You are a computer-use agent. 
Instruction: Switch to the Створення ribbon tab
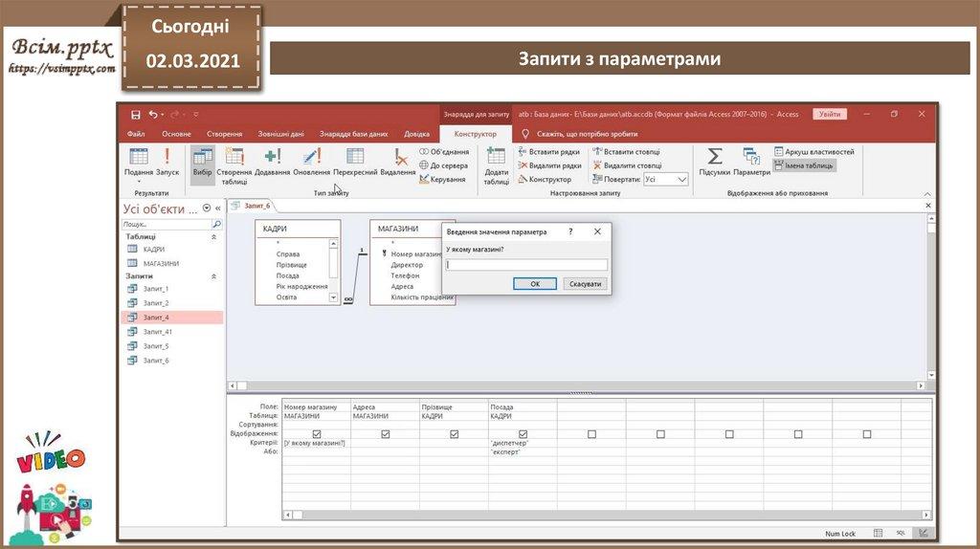(224, 134)
